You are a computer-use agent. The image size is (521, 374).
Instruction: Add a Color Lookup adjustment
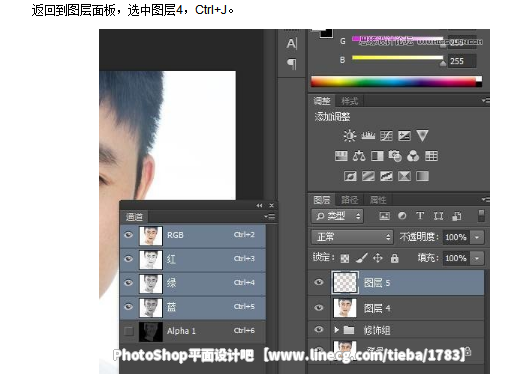click(431, 156)
